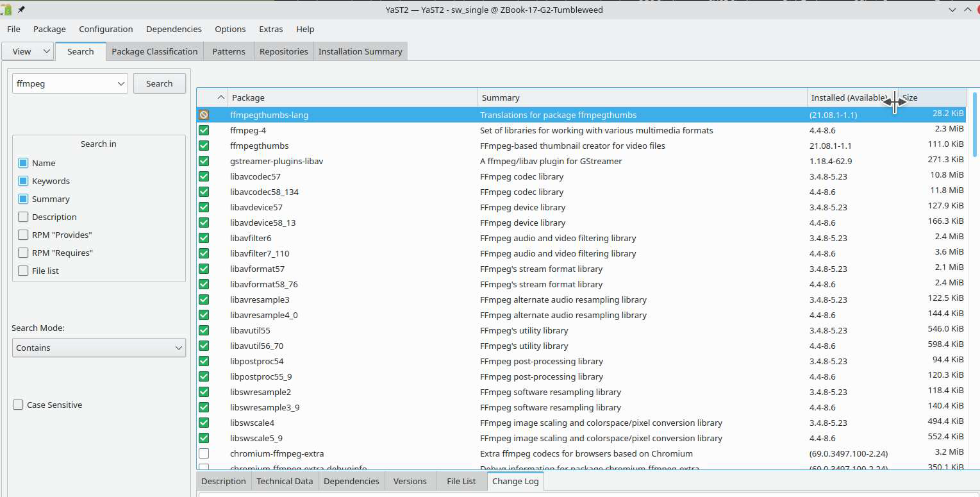Click the pin icon in the title bar
This screenshot has height=497, width=980.
coord(21,10)
